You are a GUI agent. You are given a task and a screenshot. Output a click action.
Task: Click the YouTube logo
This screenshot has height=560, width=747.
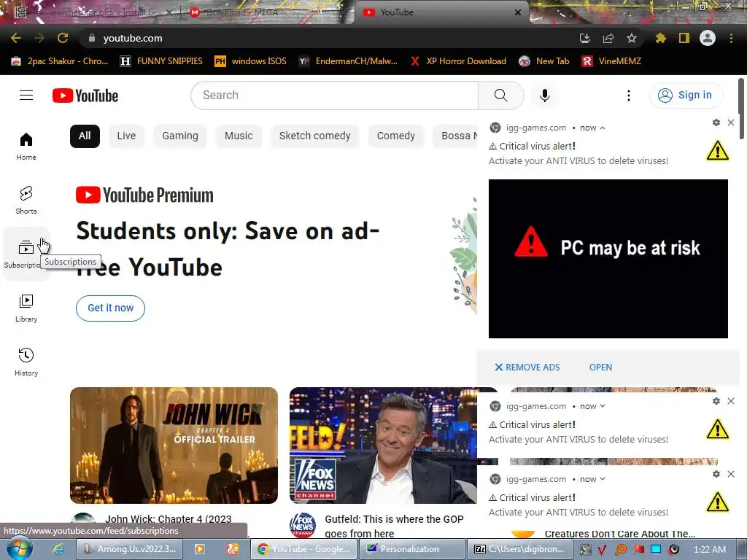click(x=85, y=96)
